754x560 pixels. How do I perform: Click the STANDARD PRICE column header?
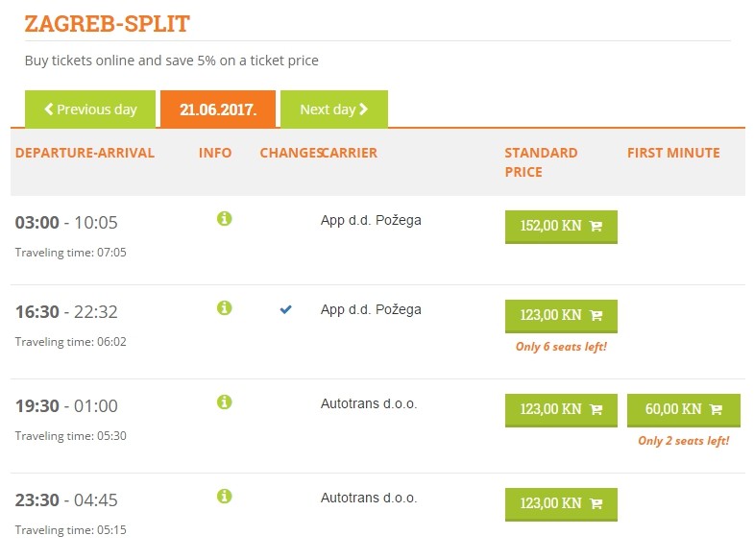pos(541,162)
